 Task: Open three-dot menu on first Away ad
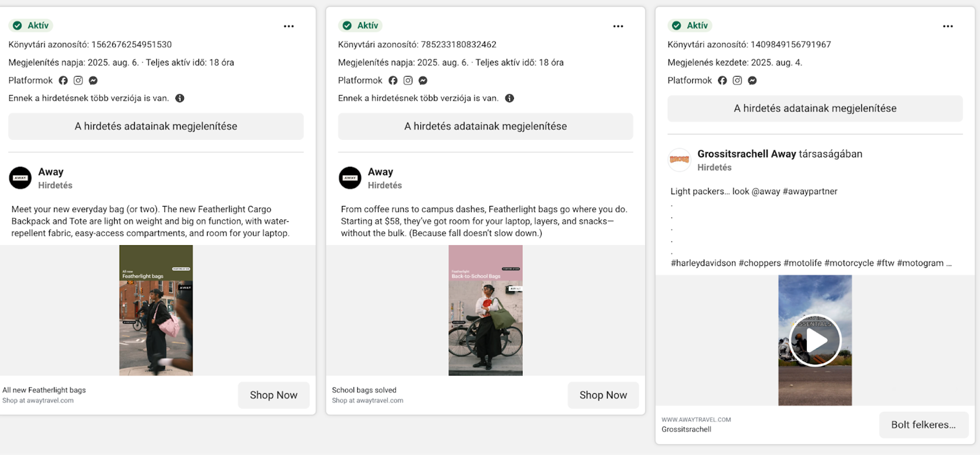289,26
